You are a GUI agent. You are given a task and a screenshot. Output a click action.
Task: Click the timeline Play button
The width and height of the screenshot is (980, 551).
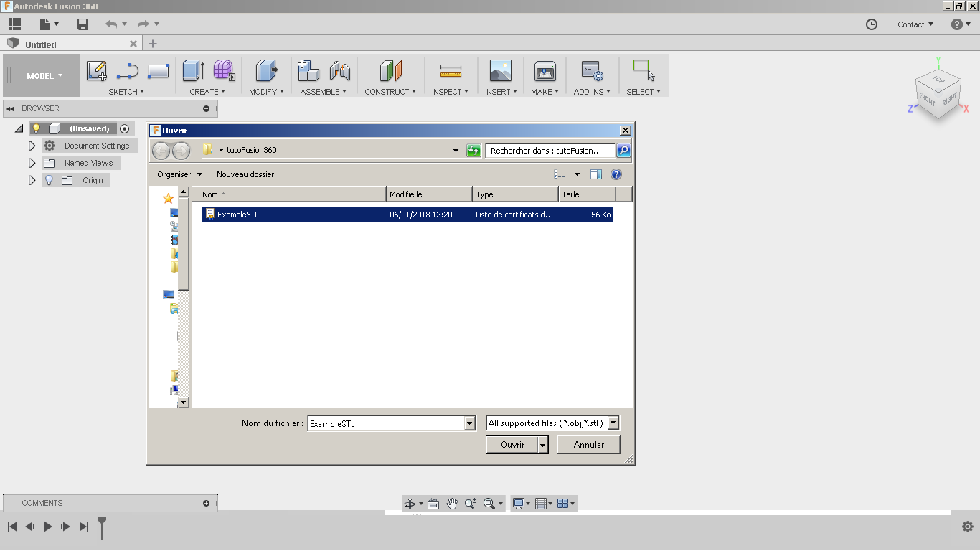47,527
